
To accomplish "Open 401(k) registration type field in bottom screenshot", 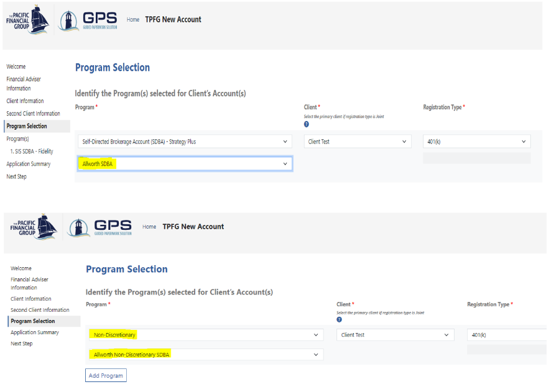I will click(x=507, y=335).
